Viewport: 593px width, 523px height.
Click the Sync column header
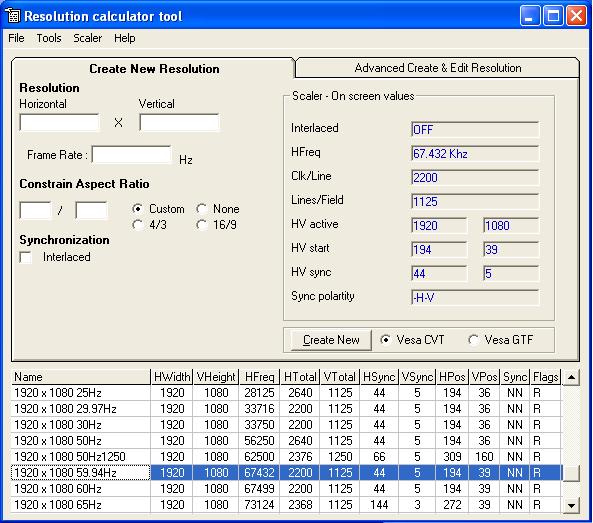[515, 377]
